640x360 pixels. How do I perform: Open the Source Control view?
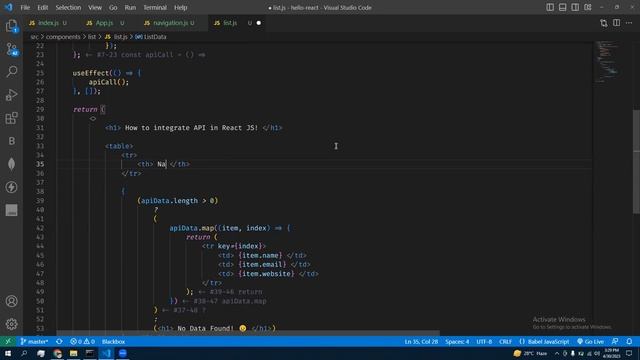click(x=11, y=49)
